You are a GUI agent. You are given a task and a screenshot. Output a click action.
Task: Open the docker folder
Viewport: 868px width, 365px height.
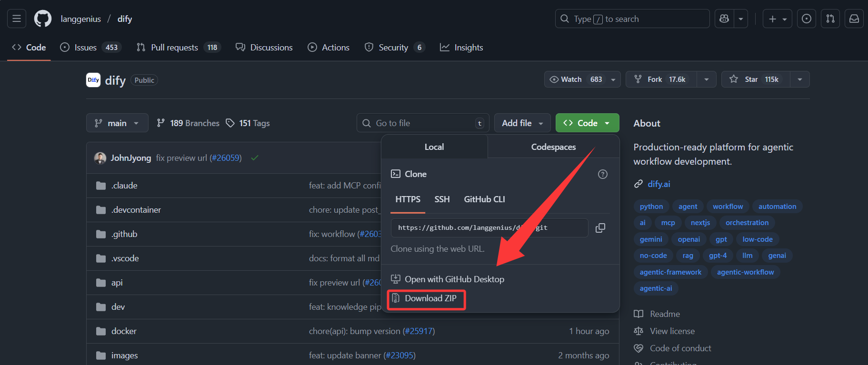[124, 331]
